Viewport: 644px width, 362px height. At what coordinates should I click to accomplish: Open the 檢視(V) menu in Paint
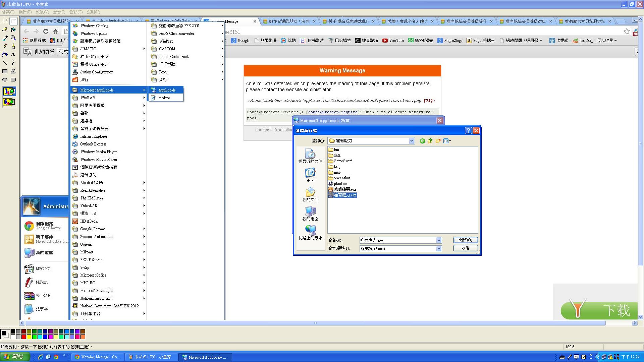pos(42,12)
